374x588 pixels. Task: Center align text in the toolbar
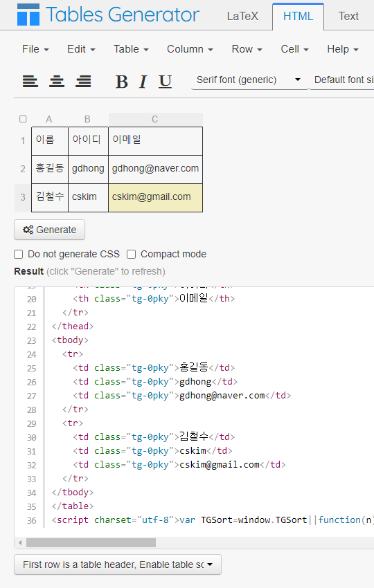pyautogui.click(x=57, y=81)
